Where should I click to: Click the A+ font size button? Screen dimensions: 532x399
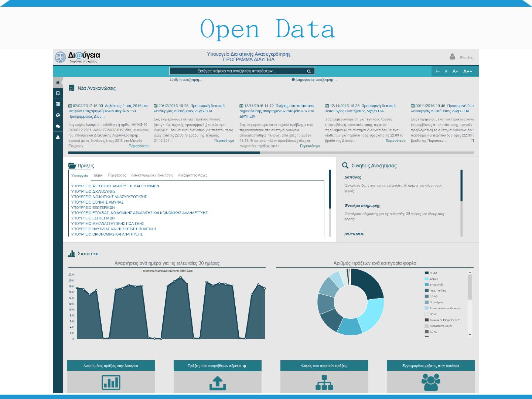coord(455,71)
